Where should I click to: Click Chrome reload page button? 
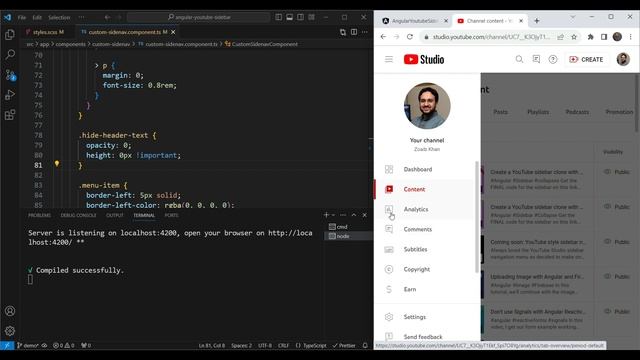point(410,37)
